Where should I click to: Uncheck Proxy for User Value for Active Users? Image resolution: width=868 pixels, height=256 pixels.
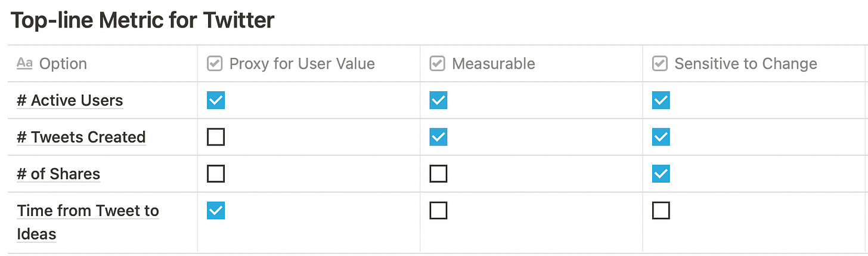[216, 100]
